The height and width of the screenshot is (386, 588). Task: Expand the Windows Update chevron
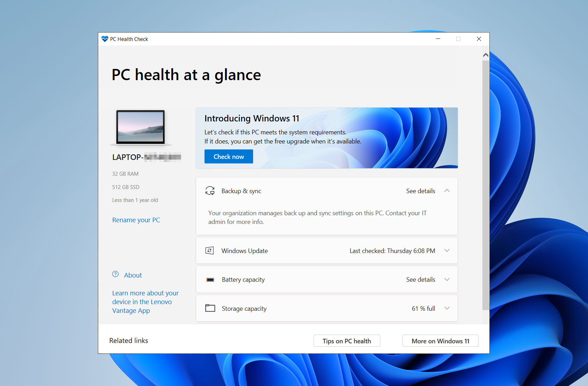(447, 251)
